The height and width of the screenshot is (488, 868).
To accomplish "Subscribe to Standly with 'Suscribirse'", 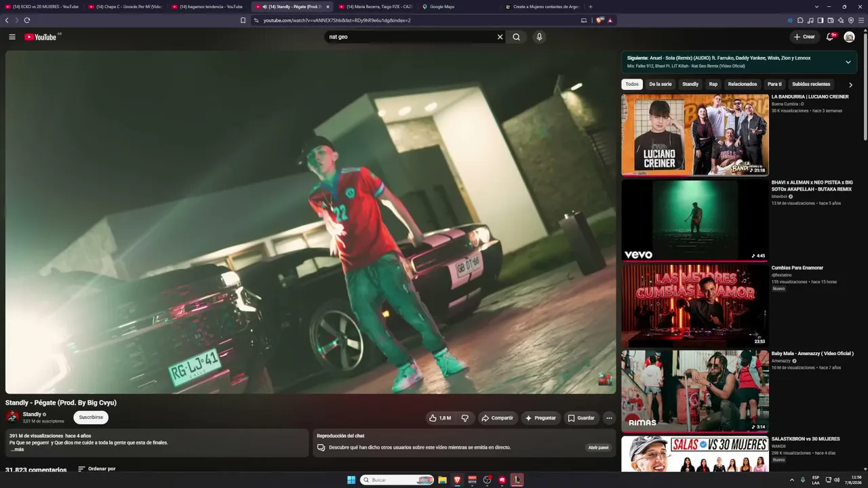I will [x=91, y=418].
